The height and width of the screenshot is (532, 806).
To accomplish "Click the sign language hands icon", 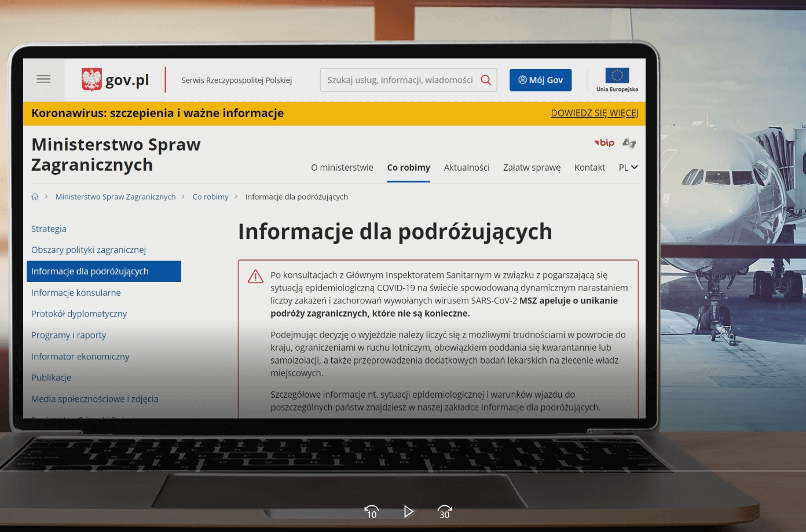I will coord(629,143).
